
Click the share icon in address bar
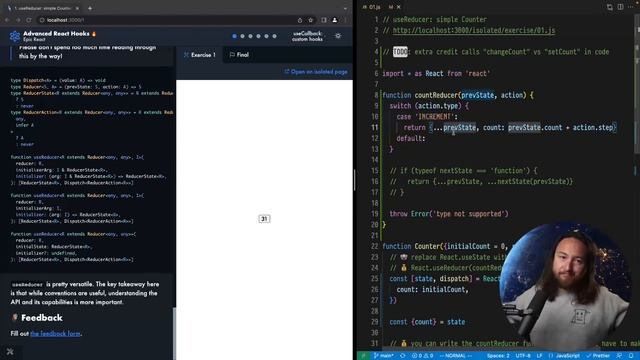(300, 20)
